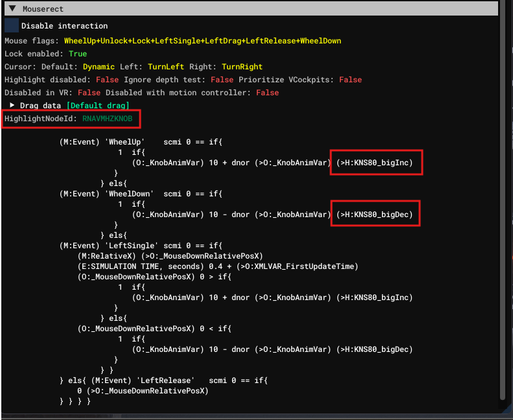Click the boxed KNS80_bigInc event text
The image size is (513, 420).
click(376, 162)
